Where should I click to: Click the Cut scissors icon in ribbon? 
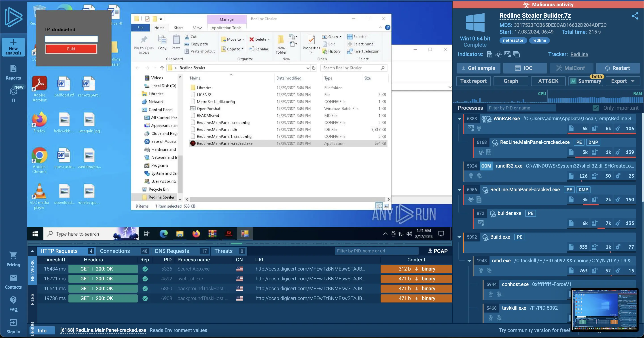coord(187,37)
